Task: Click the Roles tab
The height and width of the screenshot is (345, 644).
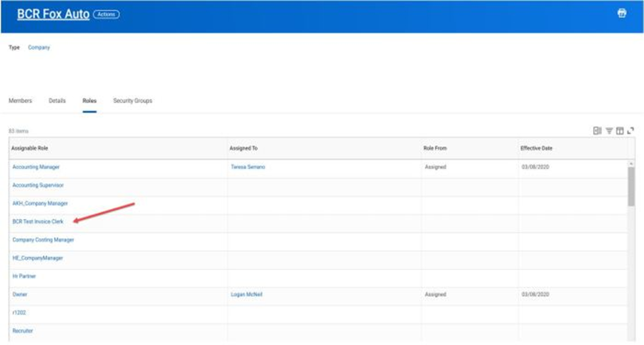Action: 89,101
